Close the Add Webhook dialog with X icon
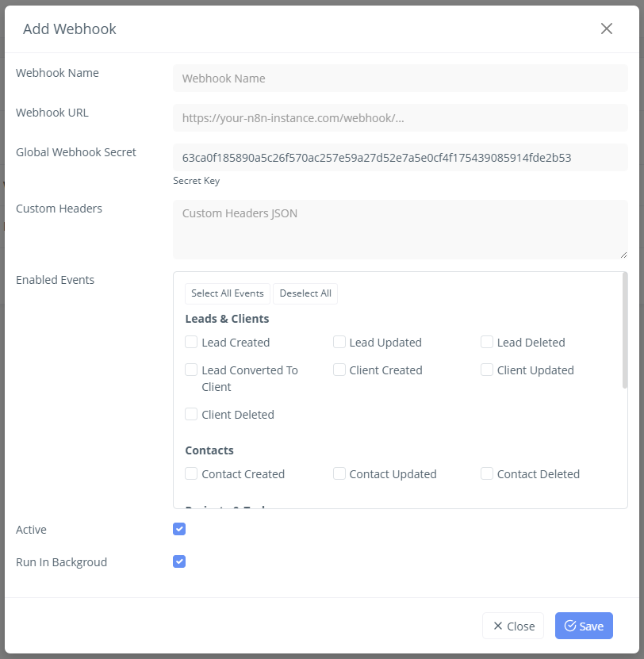 coord(607,29)
